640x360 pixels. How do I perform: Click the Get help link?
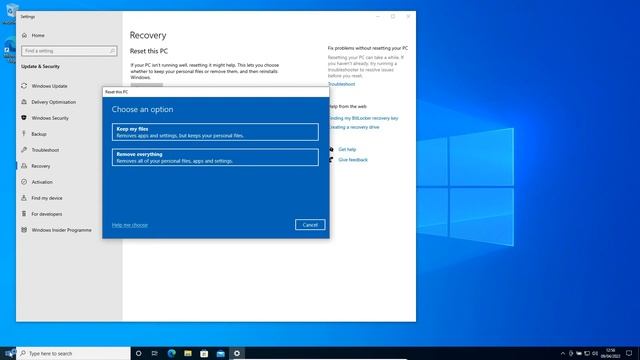pos(347,149)
